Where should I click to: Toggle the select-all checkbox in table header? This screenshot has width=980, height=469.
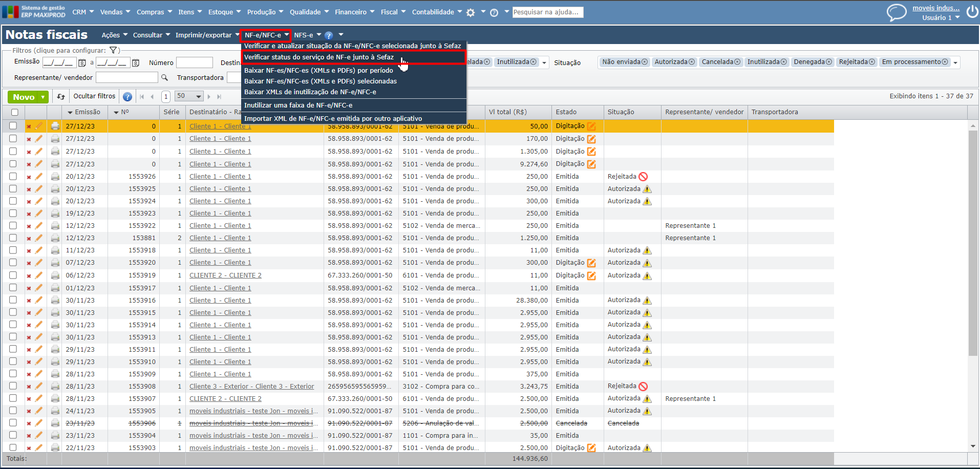pos(14,112)
